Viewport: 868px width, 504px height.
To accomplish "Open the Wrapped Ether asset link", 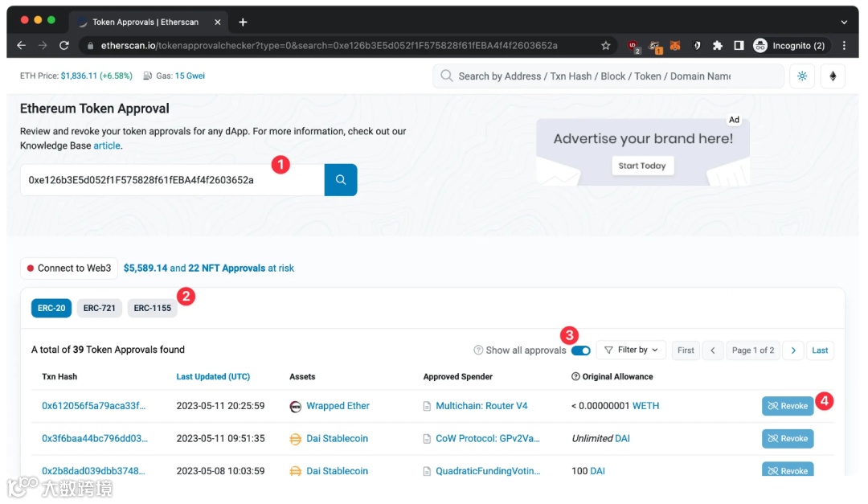I will click(x=338, y=406).
